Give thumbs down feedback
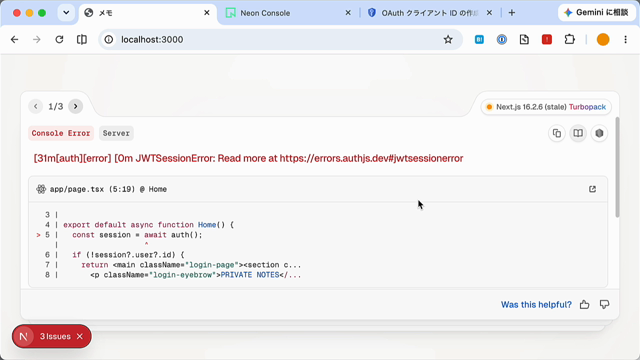640x360 pixels. click(x=604, y=304)
